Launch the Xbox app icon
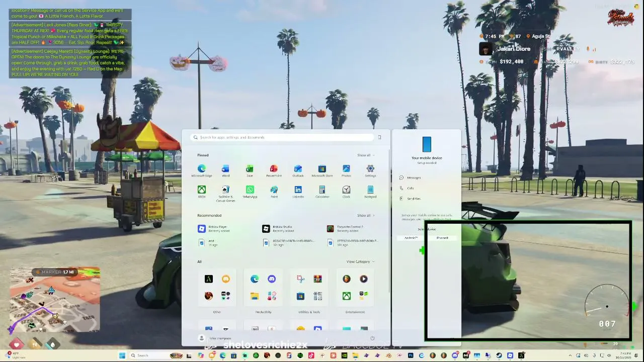This screenshot has height=362, width=644. (202, 192)
